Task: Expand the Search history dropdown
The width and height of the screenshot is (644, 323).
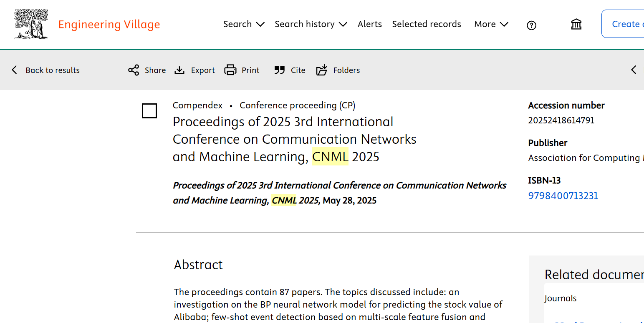Action: point(311,24)
